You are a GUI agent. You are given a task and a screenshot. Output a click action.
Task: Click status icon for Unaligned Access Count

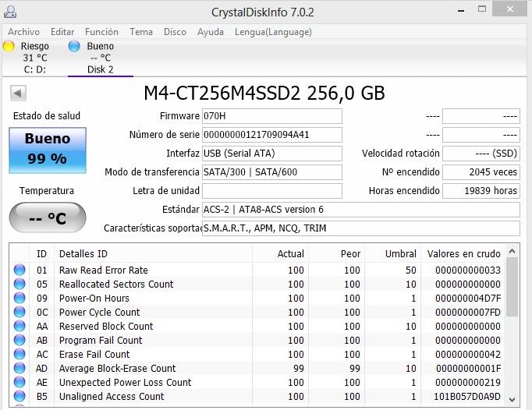(x=20, y=396)
